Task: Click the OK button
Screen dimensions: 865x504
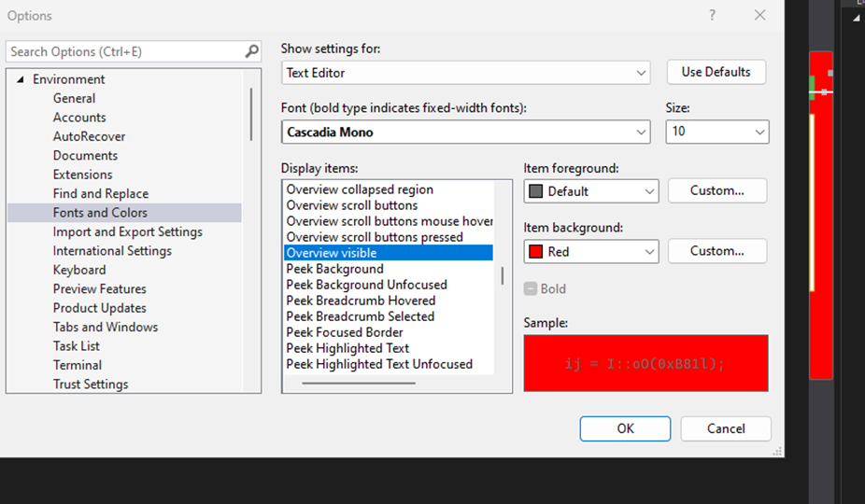Action: tap(625, 428)
